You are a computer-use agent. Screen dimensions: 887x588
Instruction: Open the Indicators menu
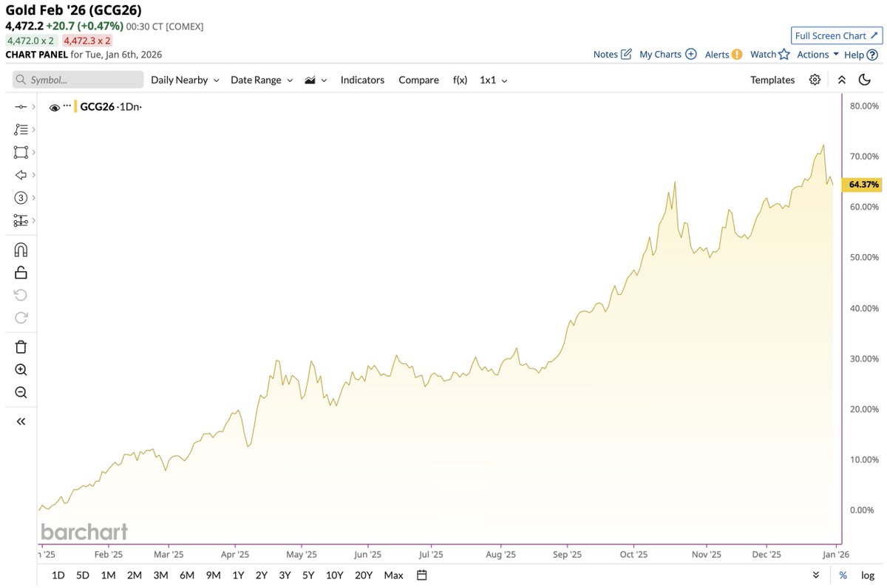click(x=362, y=80)
